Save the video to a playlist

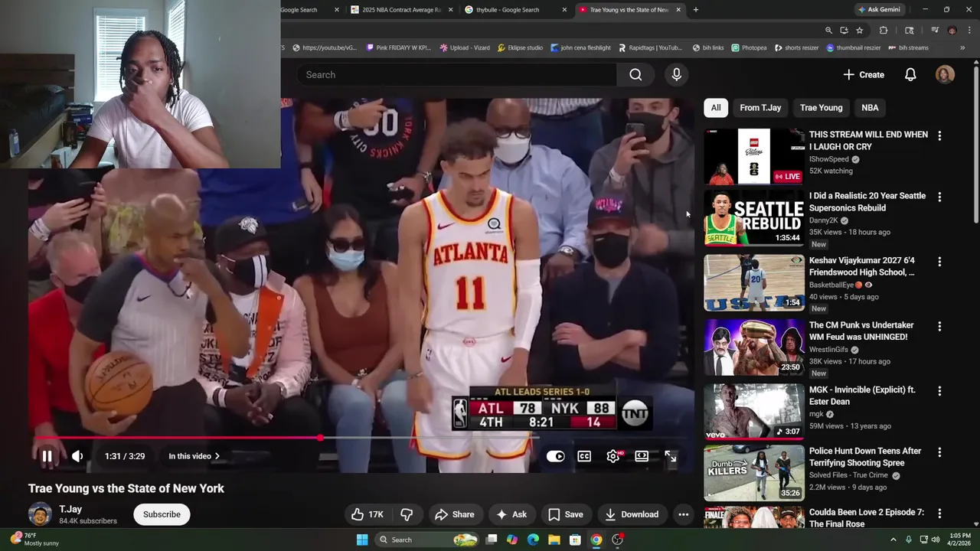(565, 514)
